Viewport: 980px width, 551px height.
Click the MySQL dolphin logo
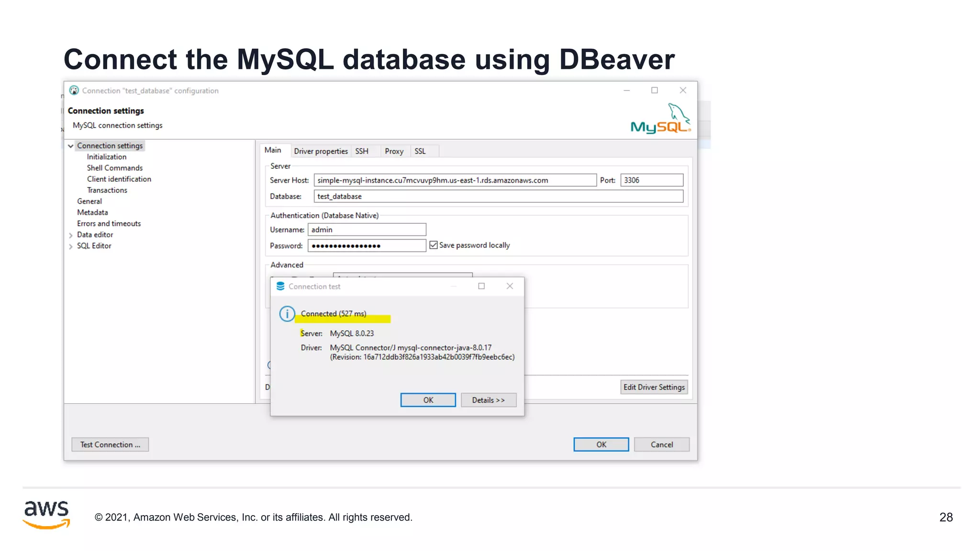click(661, 118)
